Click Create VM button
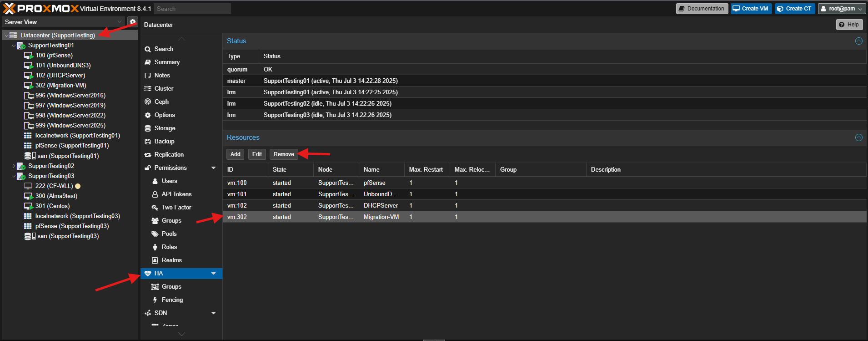This screenshot has height=341, width=868. [751, 9]
